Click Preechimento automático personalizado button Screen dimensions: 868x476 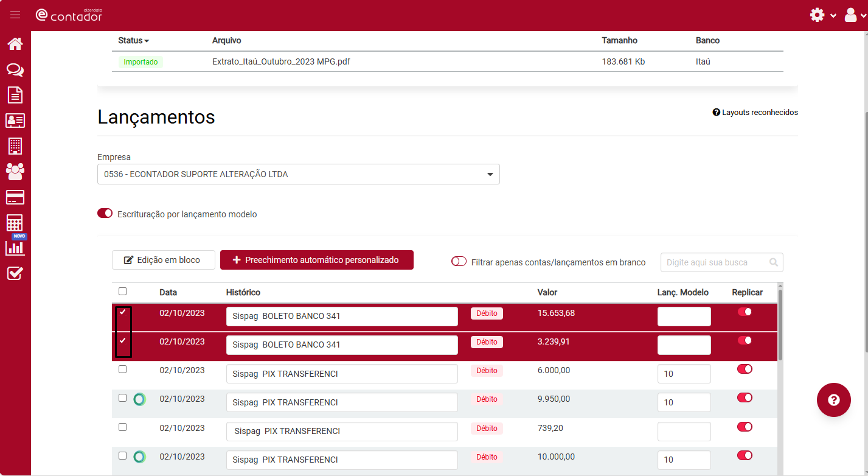(316, 260)
